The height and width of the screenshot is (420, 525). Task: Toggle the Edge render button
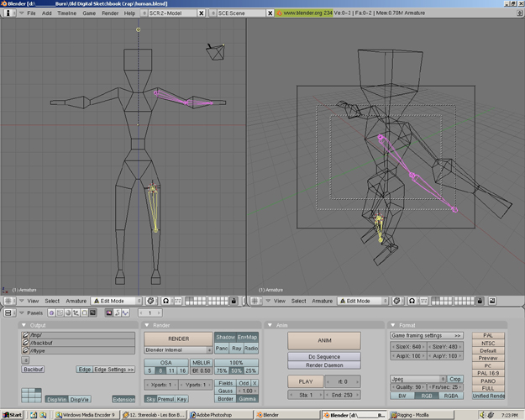(x=84, y=370)
